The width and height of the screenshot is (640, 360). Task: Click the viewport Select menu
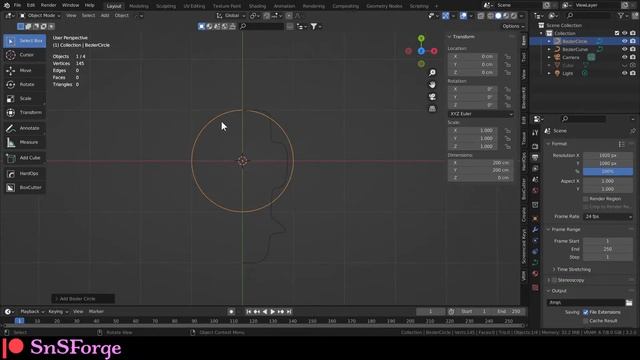click(x=88, y=16)
